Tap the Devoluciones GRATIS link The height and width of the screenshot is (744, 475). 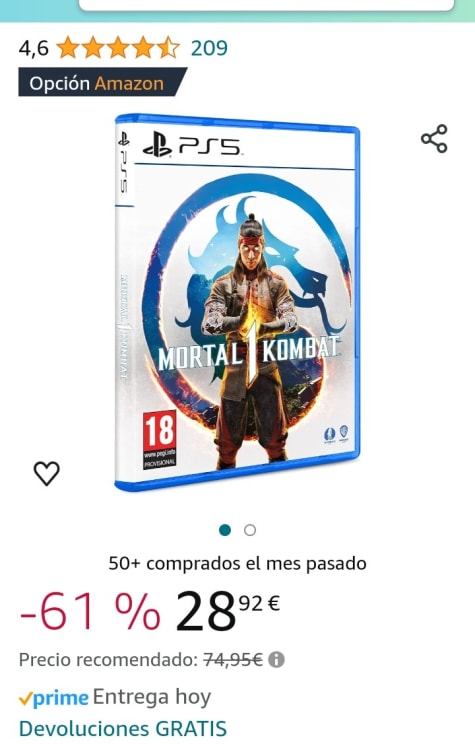pos(122,729)
